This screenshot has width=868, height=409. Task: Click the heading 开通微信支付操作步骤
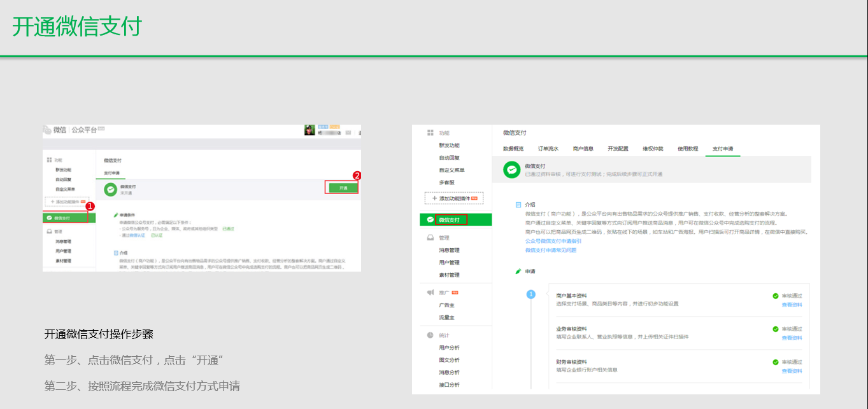[99, 334]
